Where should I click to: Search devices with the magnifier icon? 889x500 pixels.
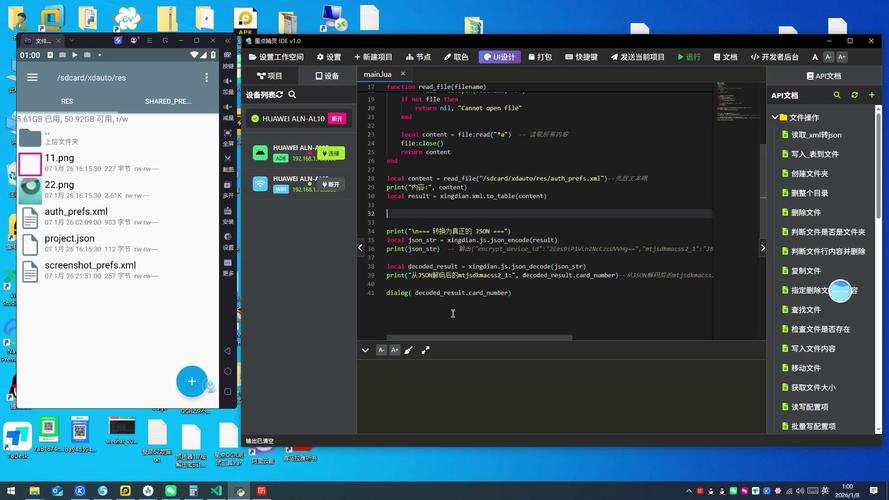point(292,95)
